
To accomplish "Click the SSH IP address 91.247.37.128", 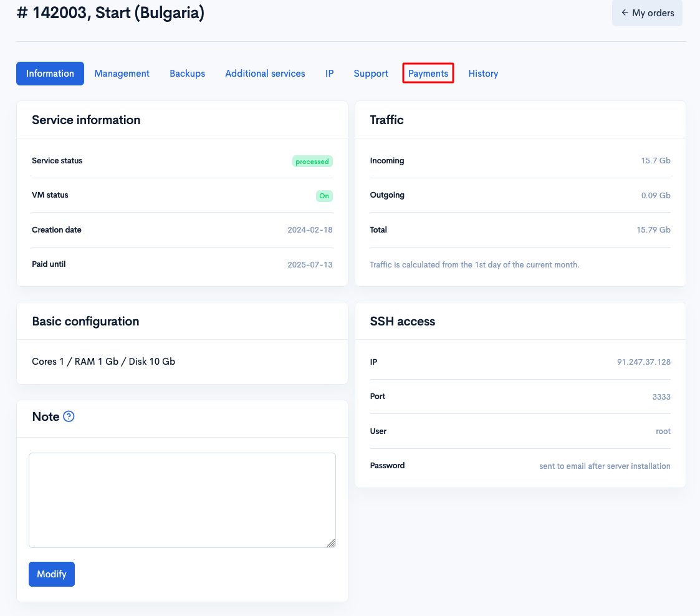I will pos(644,362).
